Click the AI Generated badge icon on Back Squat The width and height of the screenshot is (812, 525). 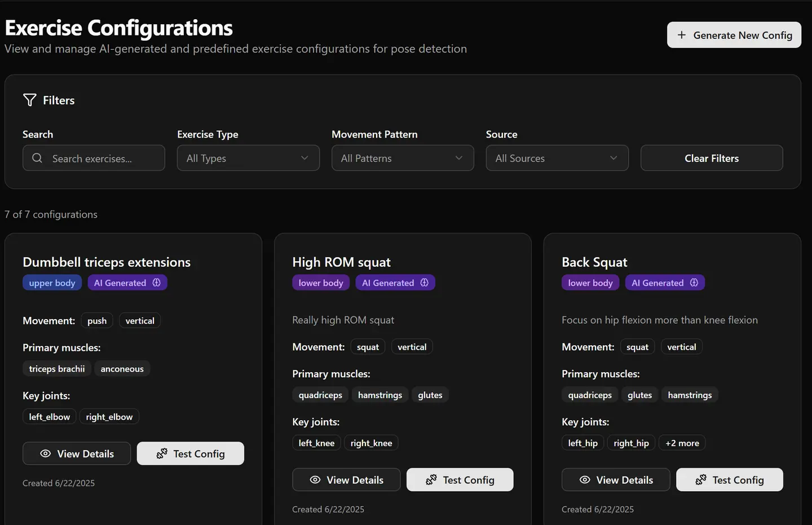(694, 283)
